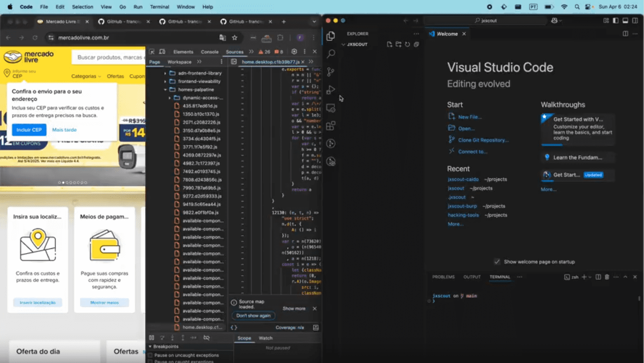
Task: Open the Workspace tab in Sources navigator
Action: click(x=179, y=62)
